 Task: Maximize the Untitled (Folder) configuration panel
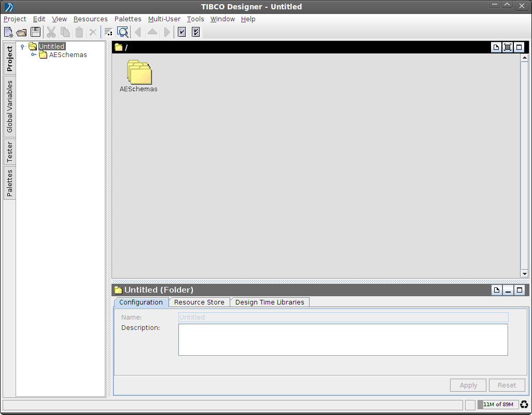coord(519,290)
